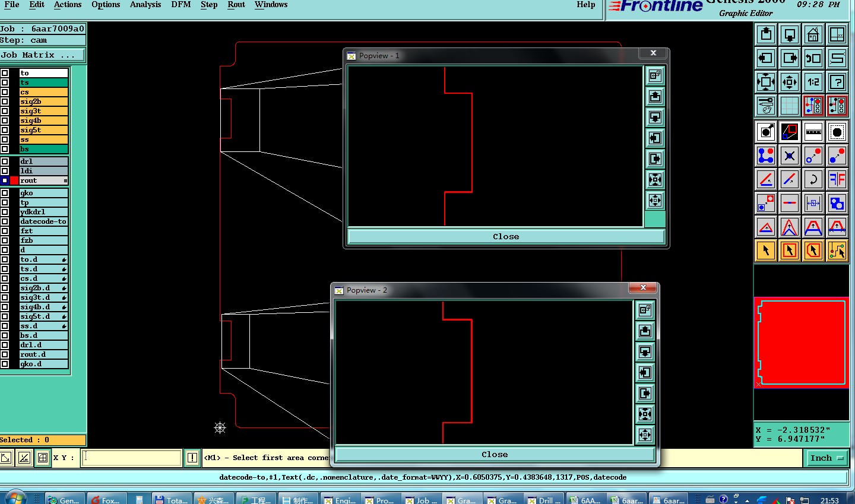Uncheck the rout layer checkbox
855x504 pixels.
pos(5,180)
